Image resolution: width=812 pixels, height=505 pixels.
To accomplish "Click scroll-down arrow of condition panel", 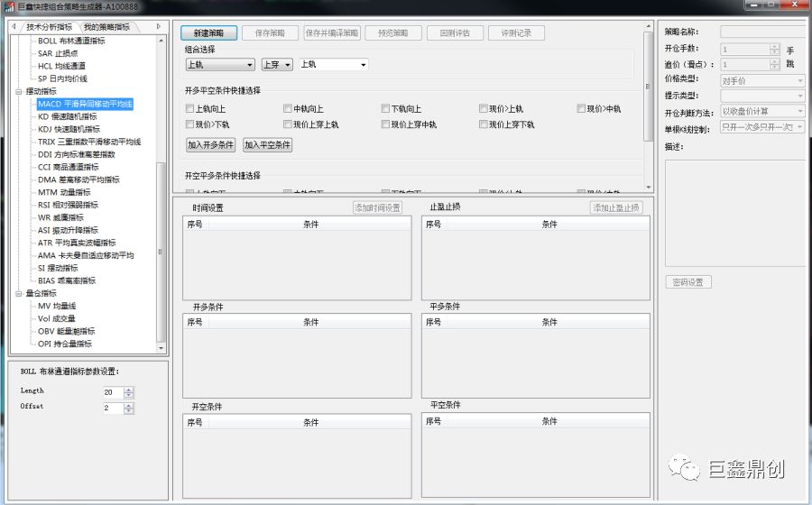I will click(x=649, y=188).
